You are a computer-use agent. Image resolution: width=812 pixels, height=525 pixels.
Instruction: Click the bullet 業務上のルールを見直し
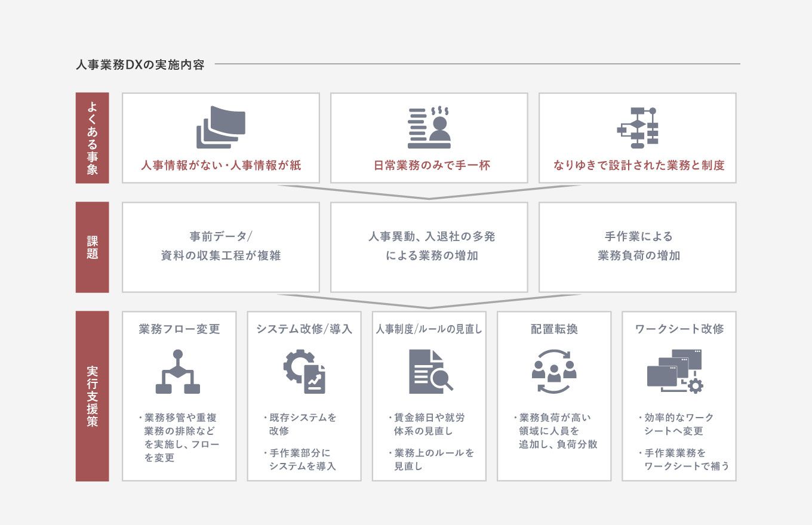[430, 459]
